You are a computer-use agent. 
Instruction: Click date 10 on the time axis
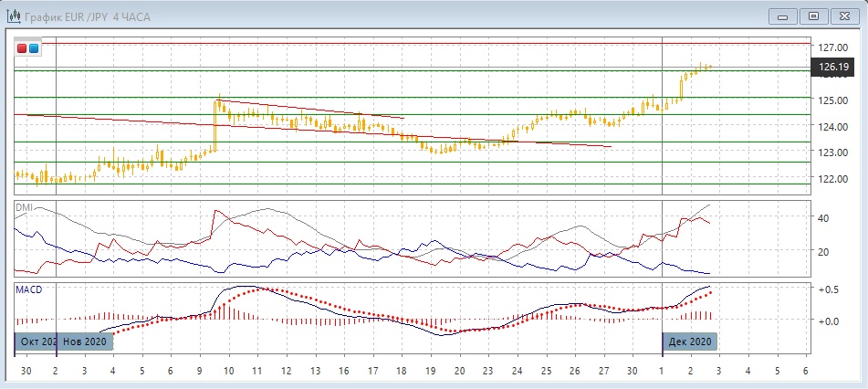click(x=228, y=373)
